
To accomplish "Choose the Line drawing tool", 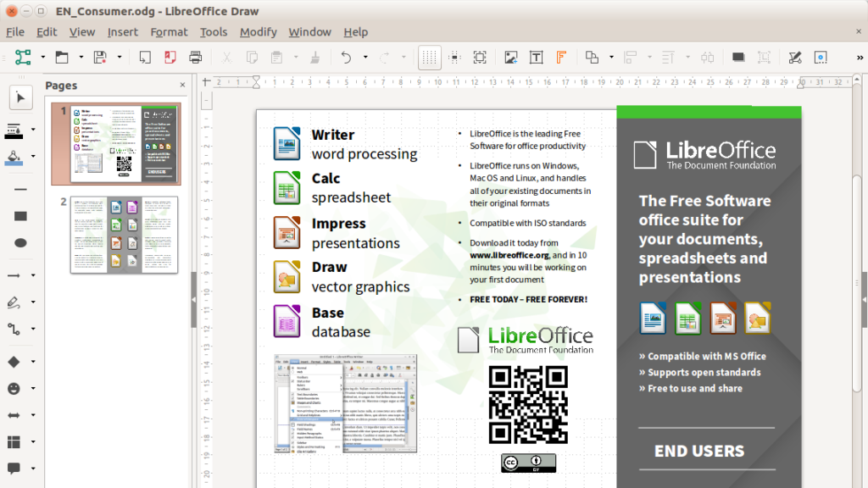I will tap(20, 189).
